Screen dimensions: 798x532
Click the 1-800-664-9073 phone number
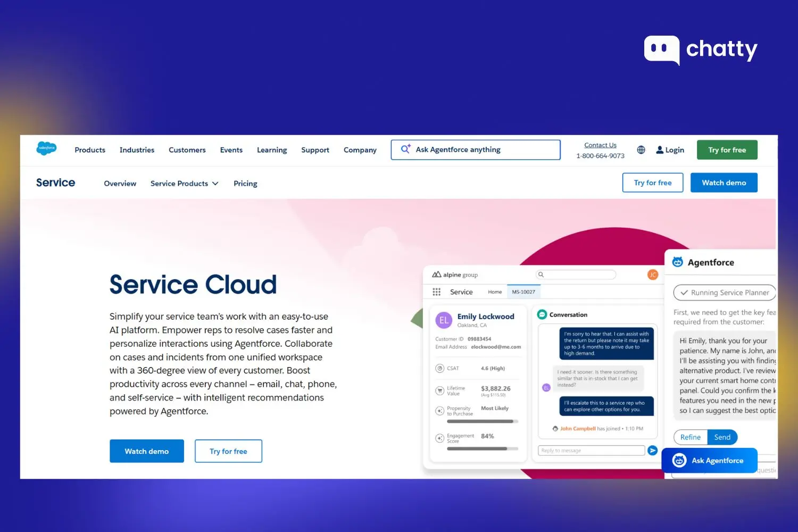pos(600,156)
